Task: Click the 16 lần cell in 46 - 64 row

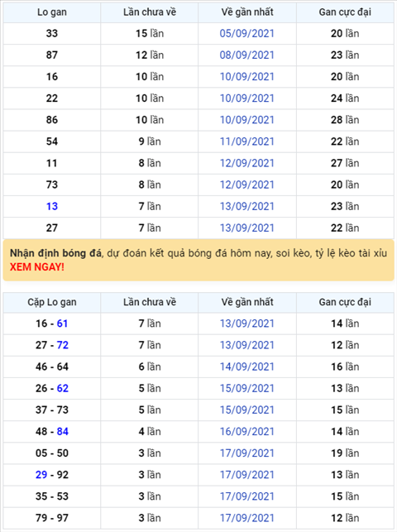Action: tap(345, 367)
